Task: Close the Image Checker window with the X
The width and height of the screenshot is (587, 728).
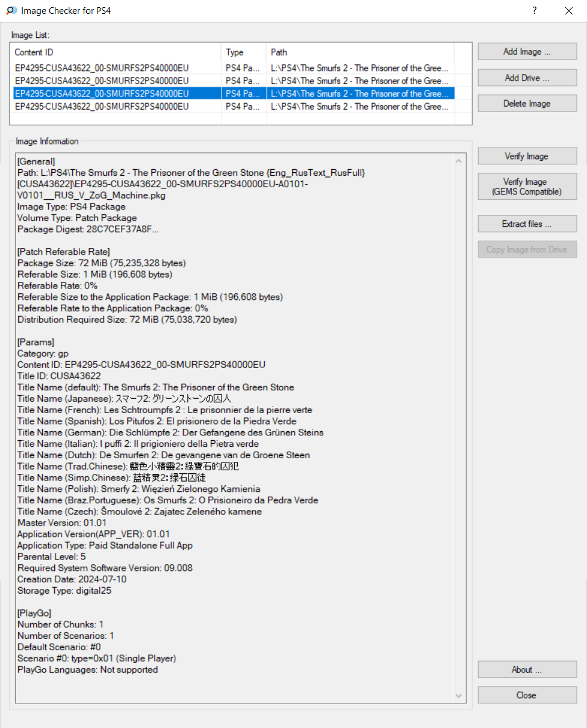Action: click(569, 11)
